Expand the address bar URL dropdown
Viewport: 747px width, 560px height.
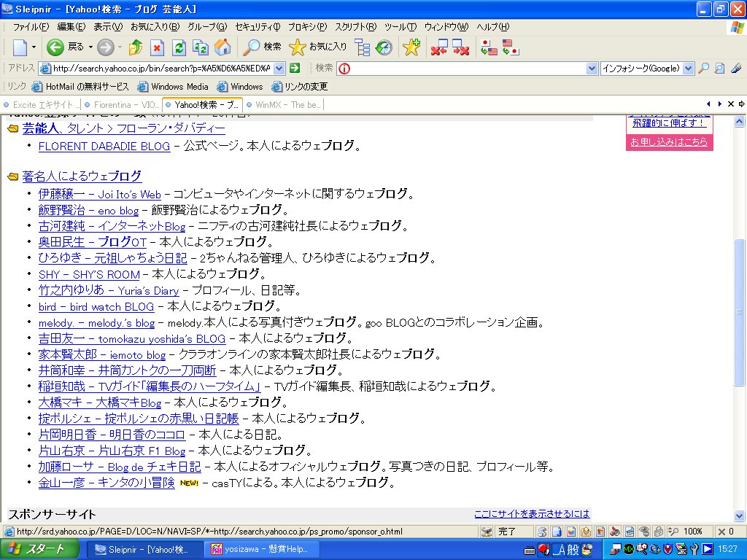(x=279, y=69)
